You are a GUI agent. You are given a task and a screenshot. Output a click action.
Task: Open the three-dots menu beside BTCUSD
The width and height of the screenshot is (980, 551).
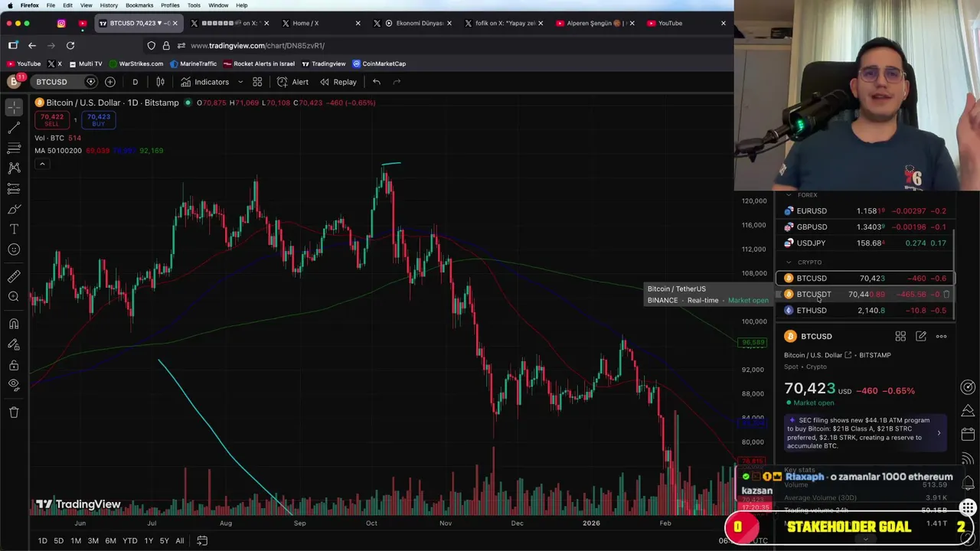coord(942,337)
